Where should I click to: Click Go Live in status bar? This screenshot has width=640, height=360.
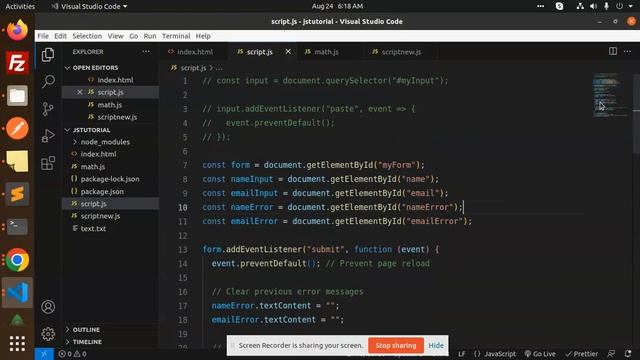pyautogui.click(x=540, y=354)
